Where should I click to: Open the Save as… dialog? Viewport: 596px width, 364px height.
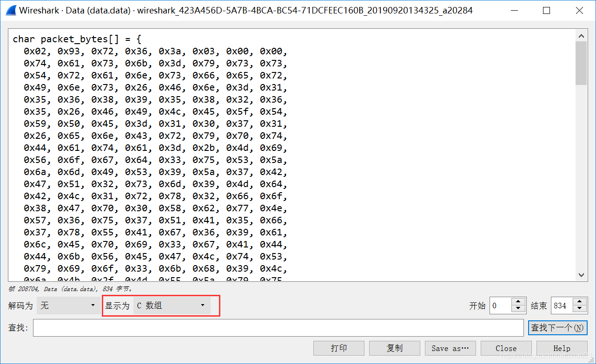pyautogui.click(x=450, y=348)
